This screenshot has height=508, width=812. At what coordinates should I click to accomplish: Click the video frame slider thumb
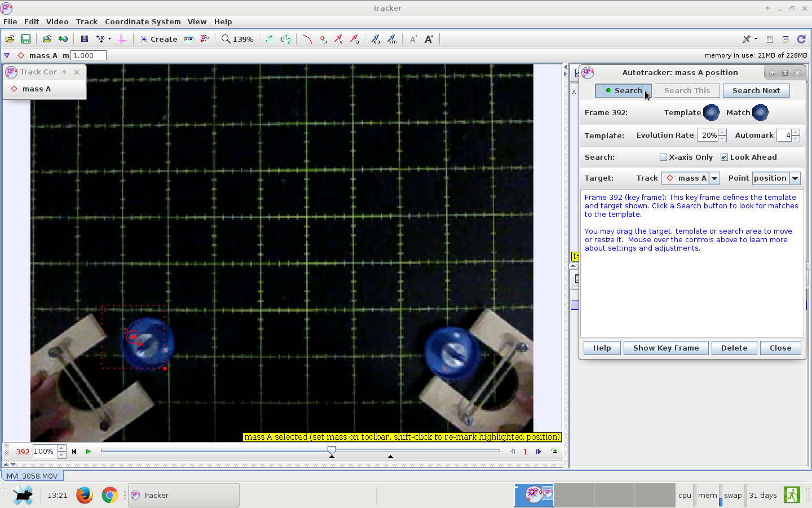click(332, 450)
